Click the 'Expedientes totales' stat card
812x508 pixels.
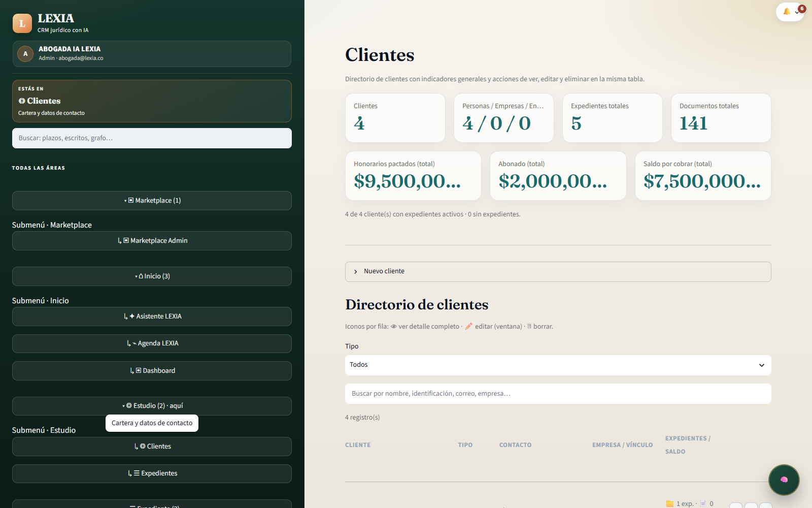(612, 118)
